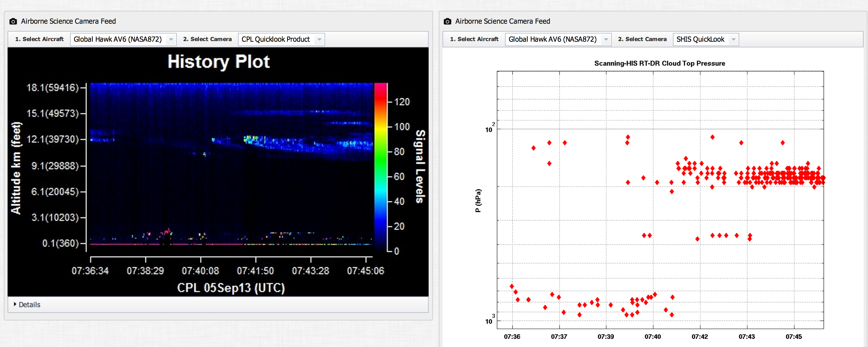Click left Airborne Science Camera Feed title

pos(68,21)
